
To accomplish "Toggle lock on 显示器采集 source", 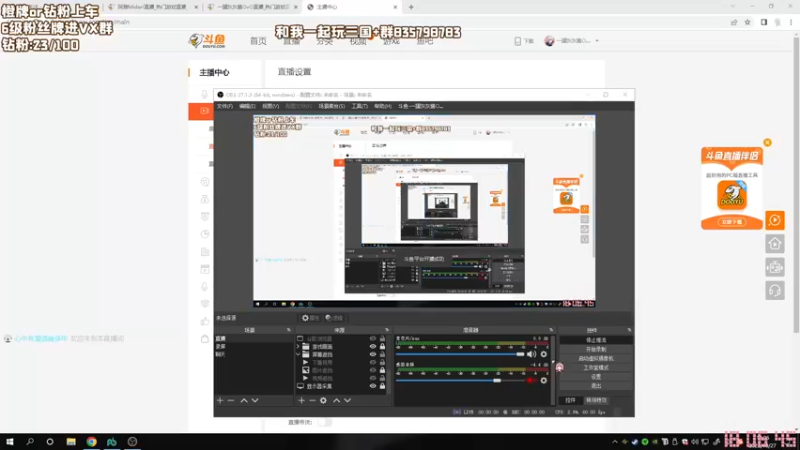I will coord(382,386).
